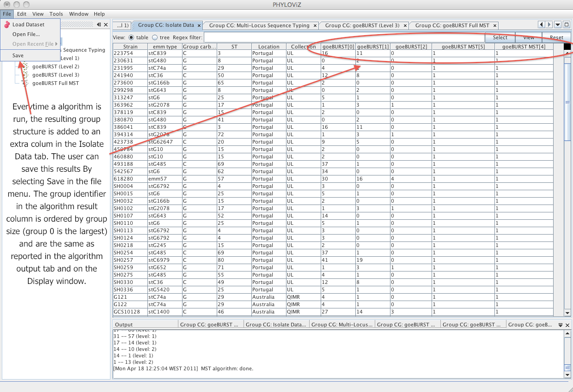573x392 pixels.
Task: Click the Output panel scroll up arrow
Action: coord(567,333)
